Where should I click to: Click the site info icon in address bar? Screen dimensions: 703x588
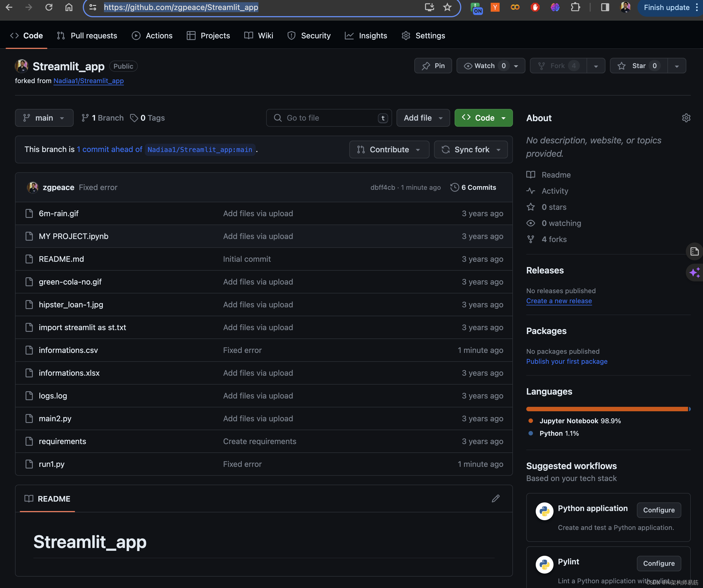click(93, 7)
